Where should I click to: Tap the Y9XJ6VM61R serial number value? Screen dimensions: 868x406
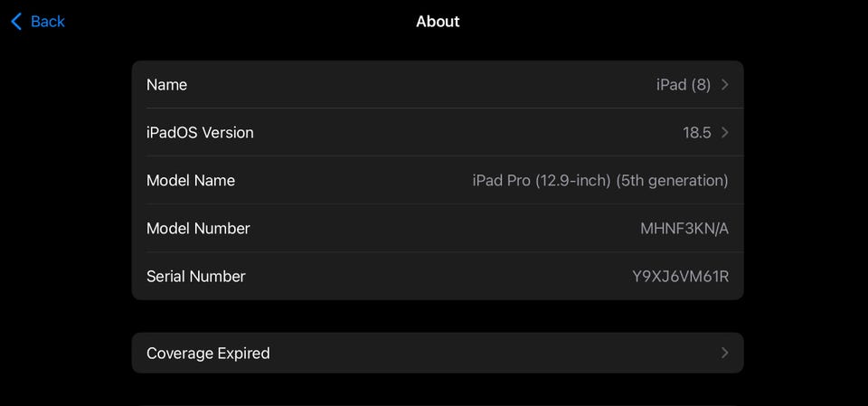(x=680, y=277)
